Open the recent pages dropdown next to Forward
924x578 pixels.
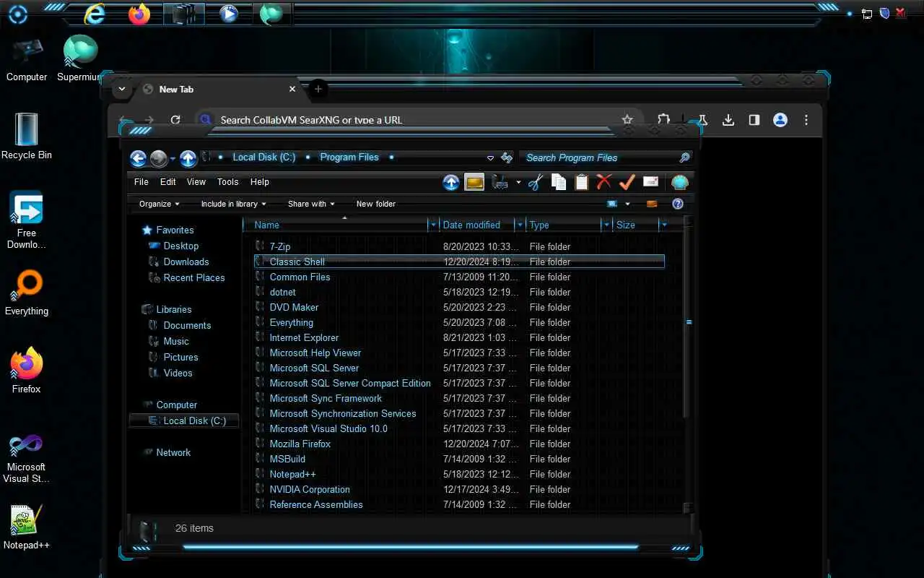173,159
